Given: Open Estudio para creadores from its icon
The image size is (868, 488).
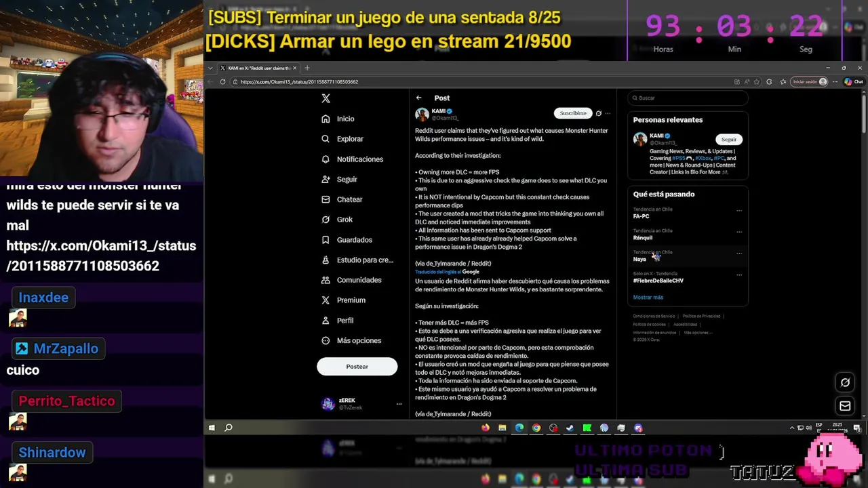Looking at the screenshot, I should point(325,260).
